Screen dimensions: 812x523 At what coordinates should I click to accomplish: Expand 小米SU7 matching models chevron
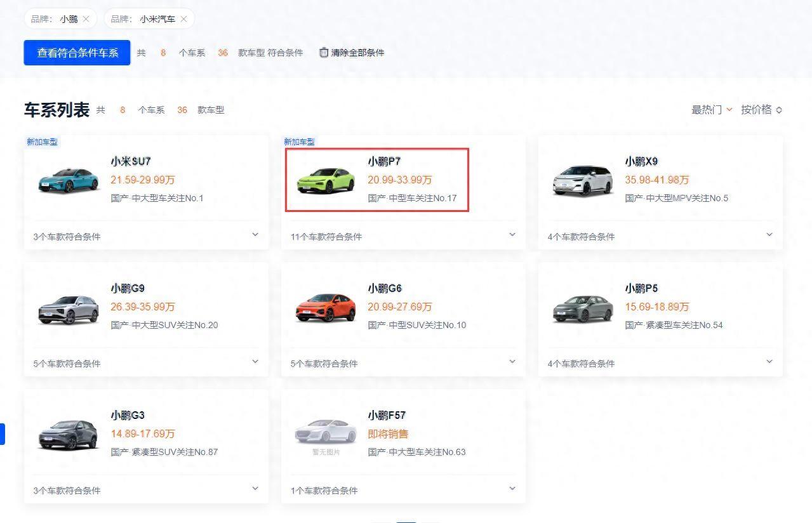(255, 234)
